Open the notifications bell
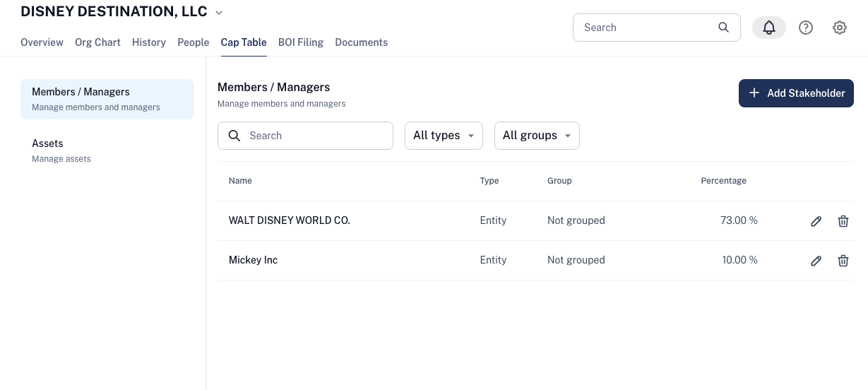The height and width of the screenshot is (390, 868). coord(769,28)
